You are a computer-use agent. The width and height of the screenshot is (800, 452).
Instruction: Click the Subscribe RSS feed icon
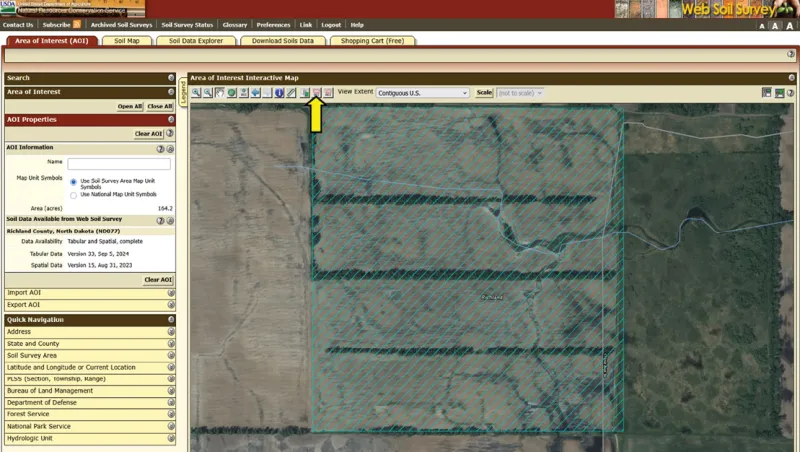[77, 25]
